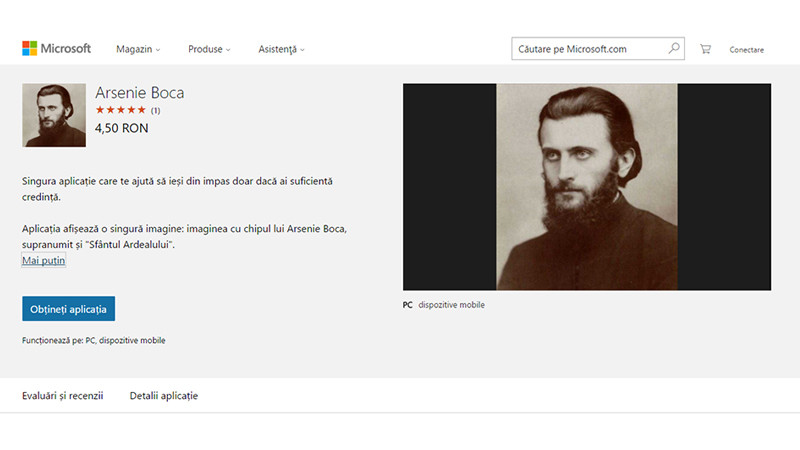Click the Arsenie Boca app title
Screen dimensions: 800x450
click(x=140, y=93)
